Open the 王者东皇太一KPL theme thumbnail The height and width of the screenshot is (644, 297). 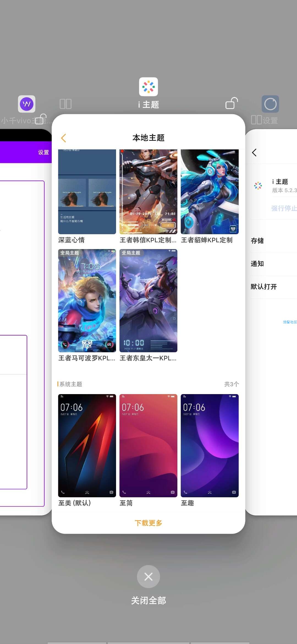[x=148, y=301]
